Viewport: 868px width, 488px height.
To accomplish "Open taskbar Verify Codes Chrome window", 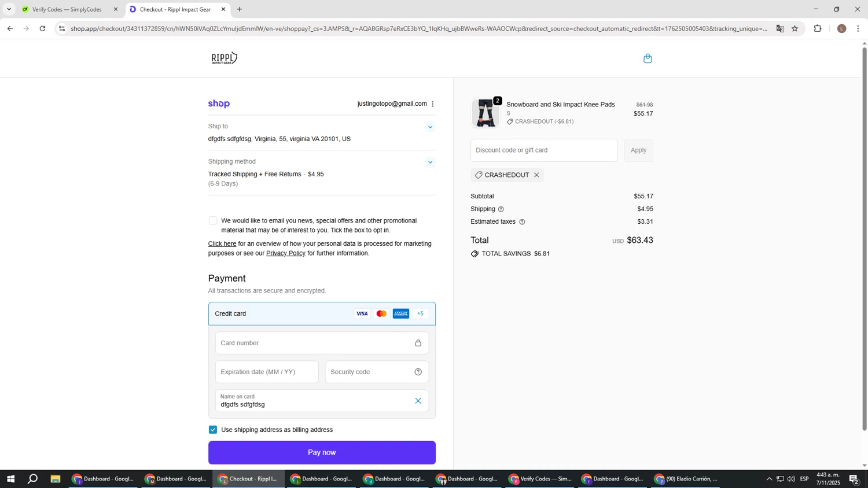I will click(x=541, y=479).
